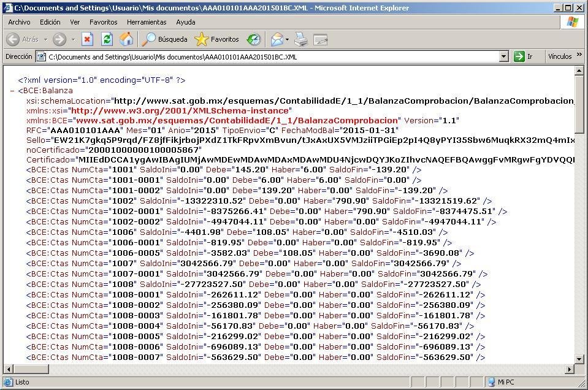This screenshot has height=390, width=588.
Task: Open the Edición menu
Action: tap(50, 22)
